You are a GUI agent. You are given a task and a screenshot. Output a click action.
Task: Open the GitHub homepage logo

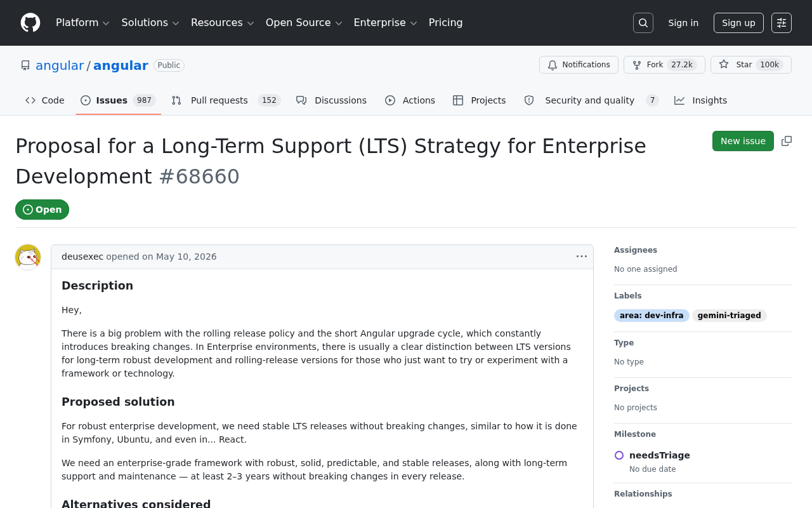(30, 23)
